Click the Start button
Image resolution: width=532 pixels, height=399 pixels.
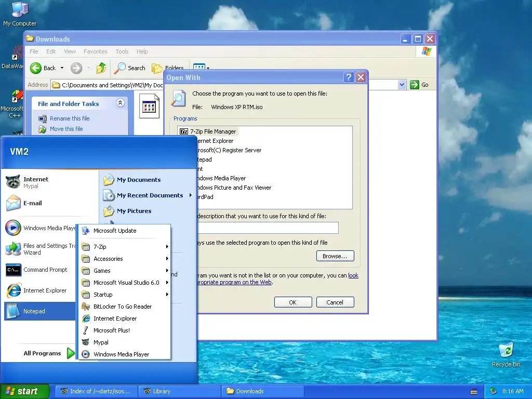click(24, 391)
